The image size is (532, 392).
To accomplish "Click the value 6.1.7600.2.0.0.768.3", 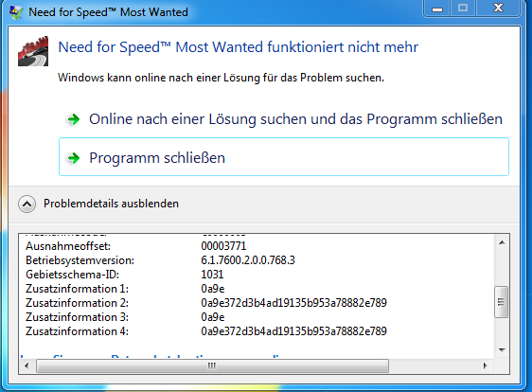I will (248, 260).
